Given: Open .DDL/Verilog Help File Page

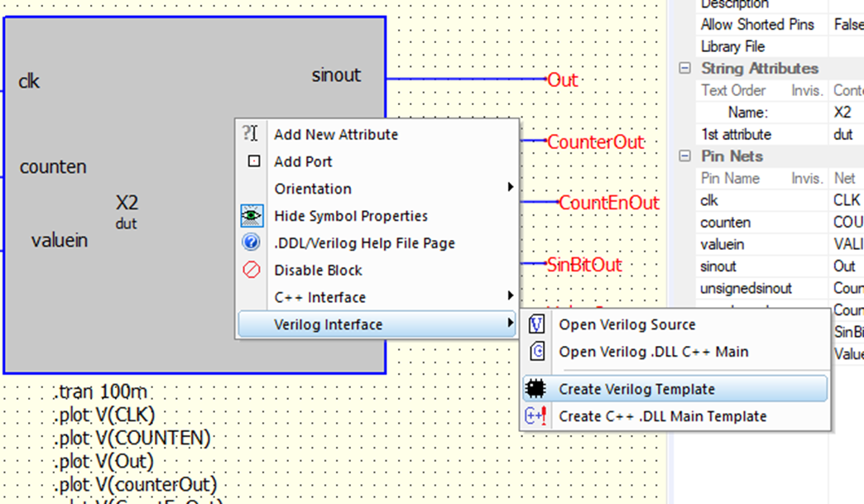Looking at the screenshot, I should tap(377, 242).
